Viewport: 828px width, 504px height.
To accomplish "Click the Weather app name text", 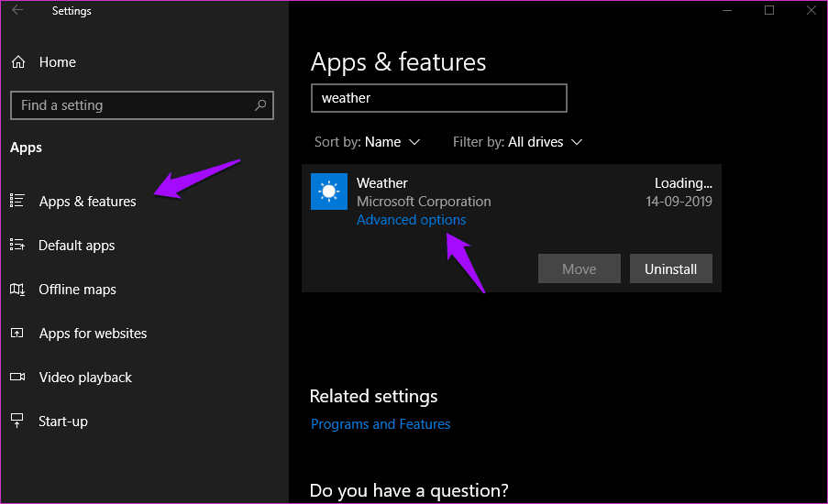I will 381,183.
